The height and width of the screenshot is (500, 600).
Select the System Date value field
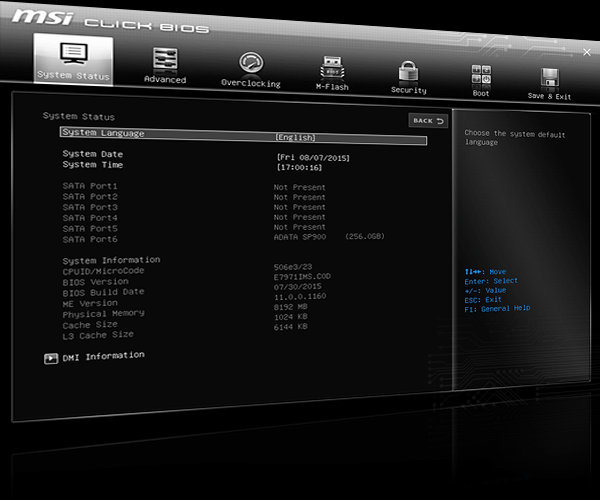(x=313, y=157)
